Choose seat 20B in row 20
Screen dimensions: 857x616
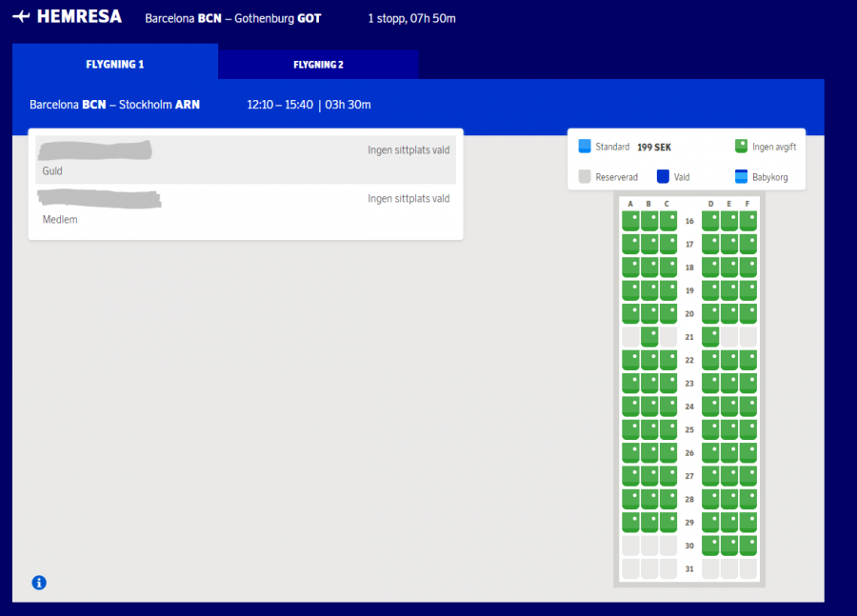649,313
